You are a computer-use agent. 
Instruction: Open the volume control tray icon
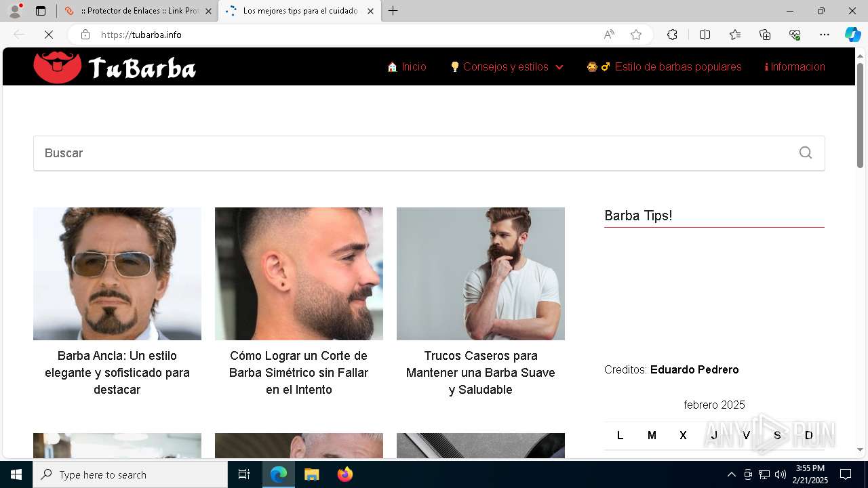click(x=781, y=474)
